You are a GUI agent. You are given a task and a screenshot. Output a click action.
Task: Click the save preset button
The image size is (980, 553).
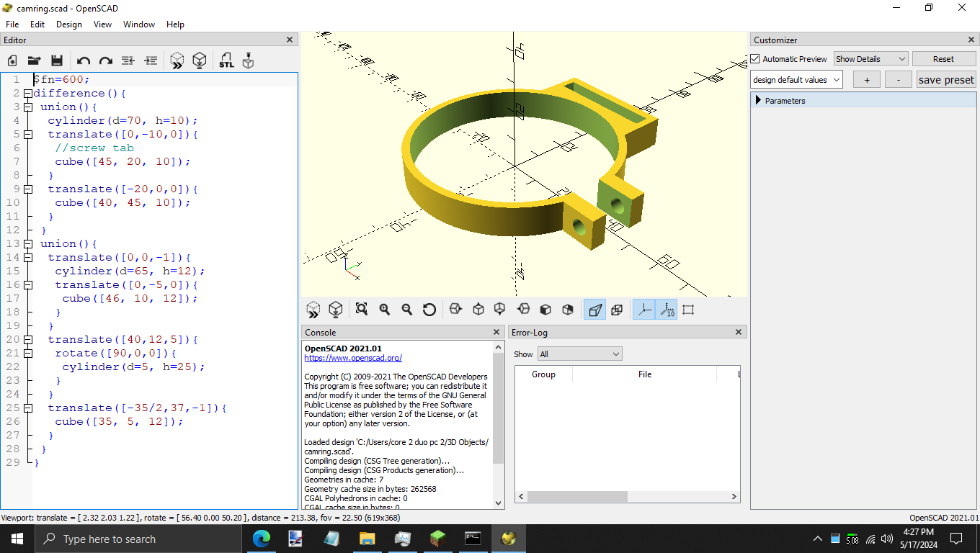pos(946,80)
